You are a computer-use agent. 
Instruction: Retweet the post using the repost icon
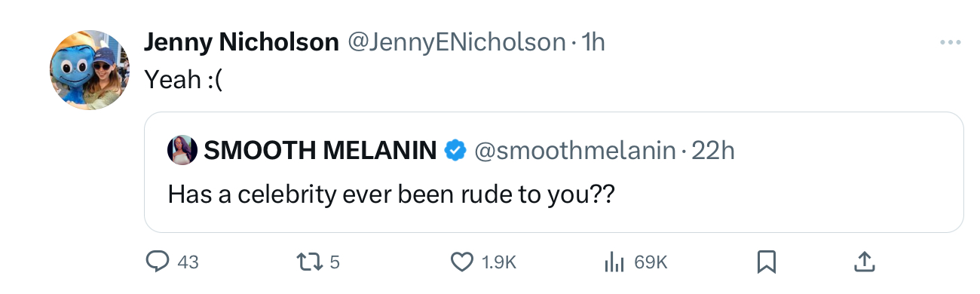pos(309,262)
